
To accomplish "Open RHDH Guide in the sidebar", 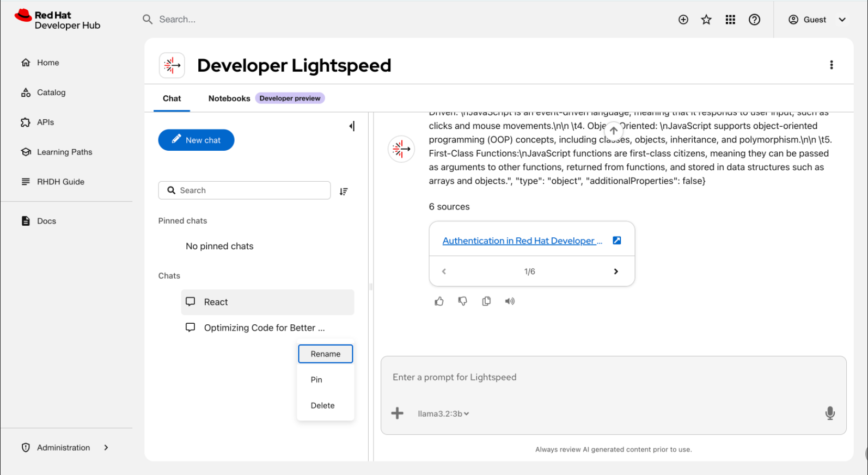I will (x=60, y=182).
